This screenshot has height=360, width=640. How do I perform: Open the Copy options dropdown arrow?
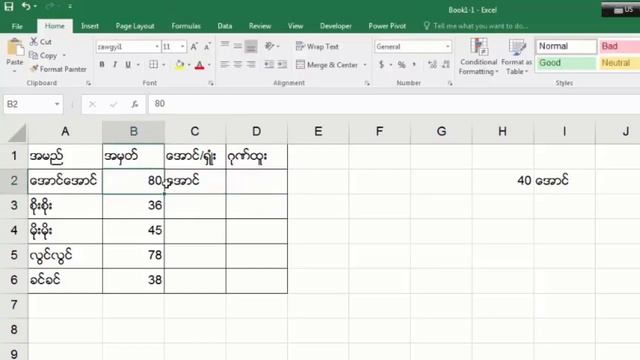tap(64, 56)
